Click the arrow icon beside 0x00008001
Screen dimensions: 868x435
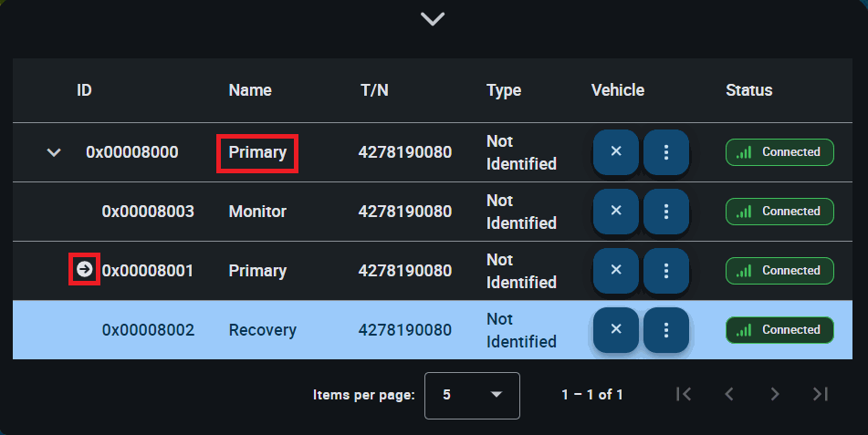pos(84,269)
